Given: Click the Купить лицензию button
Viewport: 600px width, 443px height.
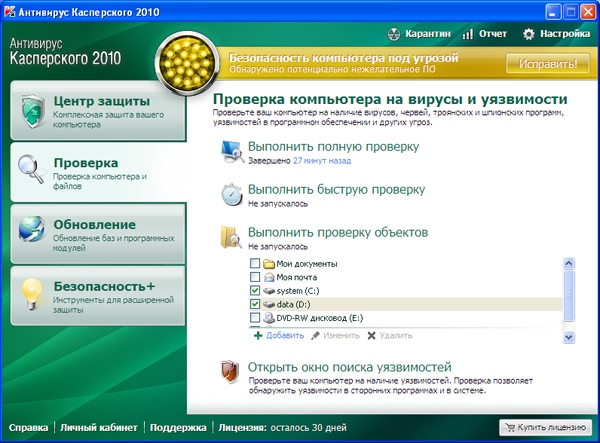Looking at the screenshot, I should [x=546, y=427].
